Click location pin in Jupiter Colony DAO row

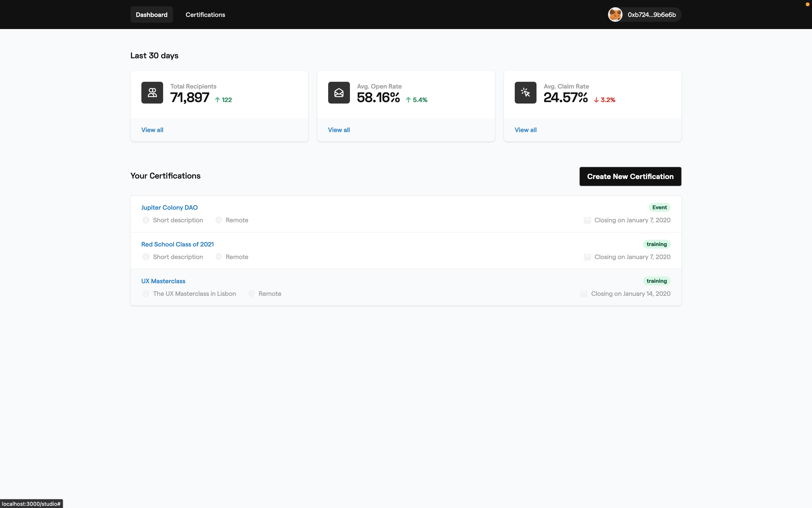(218, 220)
